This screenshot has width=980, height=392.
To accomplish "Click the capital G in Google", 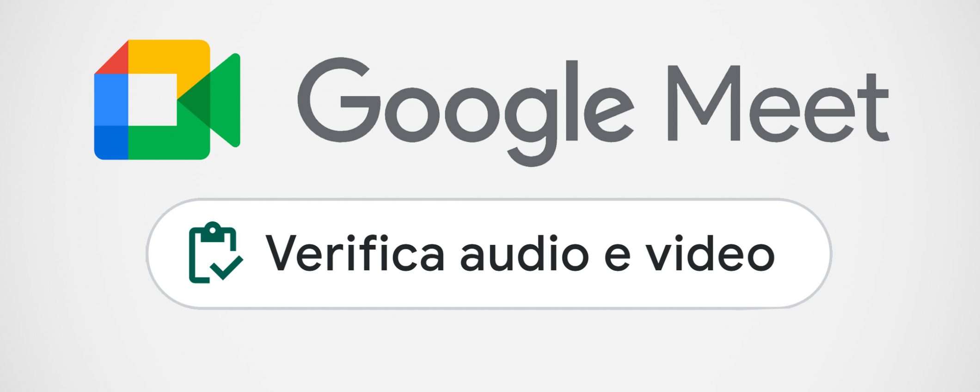I will coord(339,100).
